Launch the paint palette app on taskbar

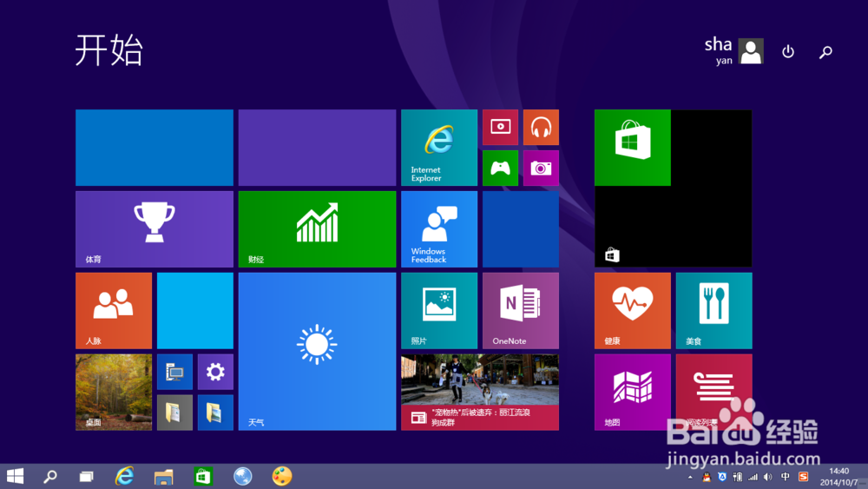(x=282, y=476)
